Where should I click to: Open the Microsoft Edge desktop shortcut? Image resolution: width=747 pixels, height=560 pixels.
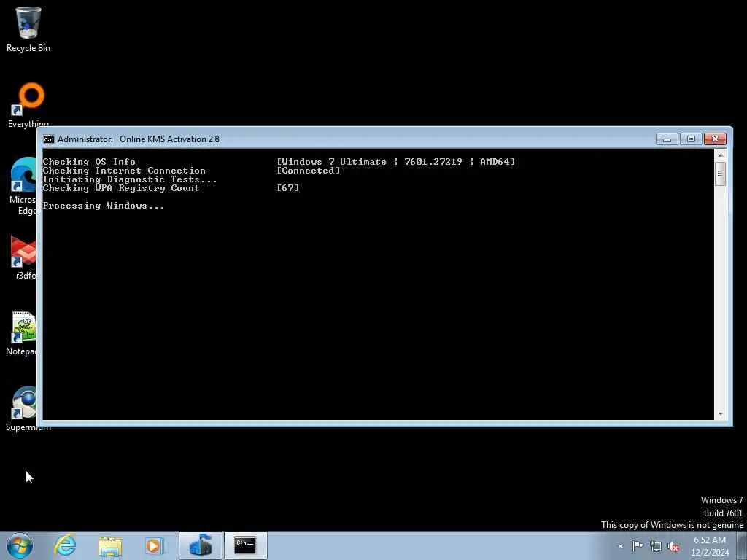click(x=23, y=186)
